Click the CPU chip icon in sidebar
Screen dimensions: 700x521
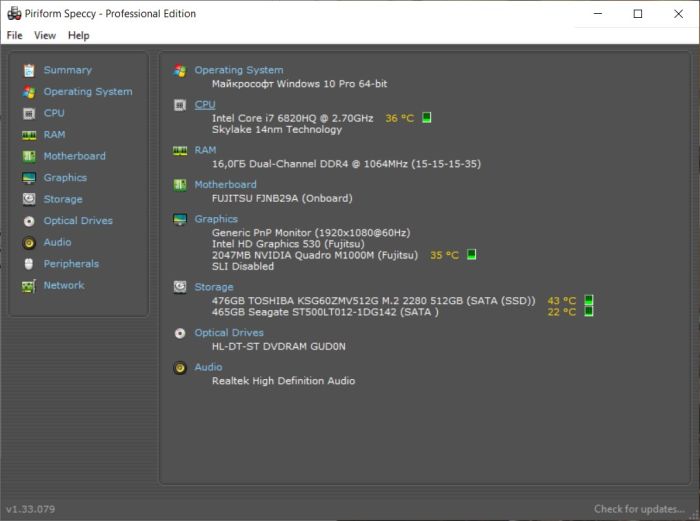coord(29,113)
